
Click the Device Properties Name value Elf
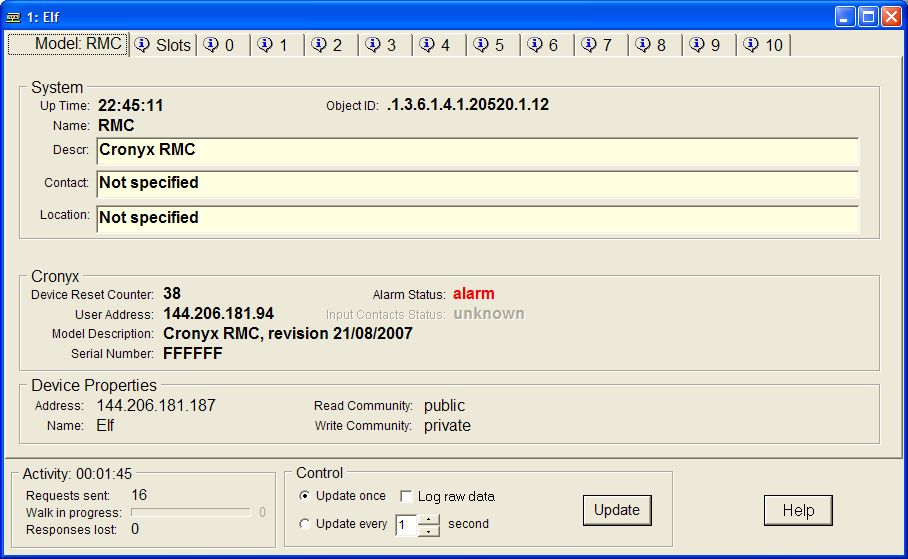[105, 426]
